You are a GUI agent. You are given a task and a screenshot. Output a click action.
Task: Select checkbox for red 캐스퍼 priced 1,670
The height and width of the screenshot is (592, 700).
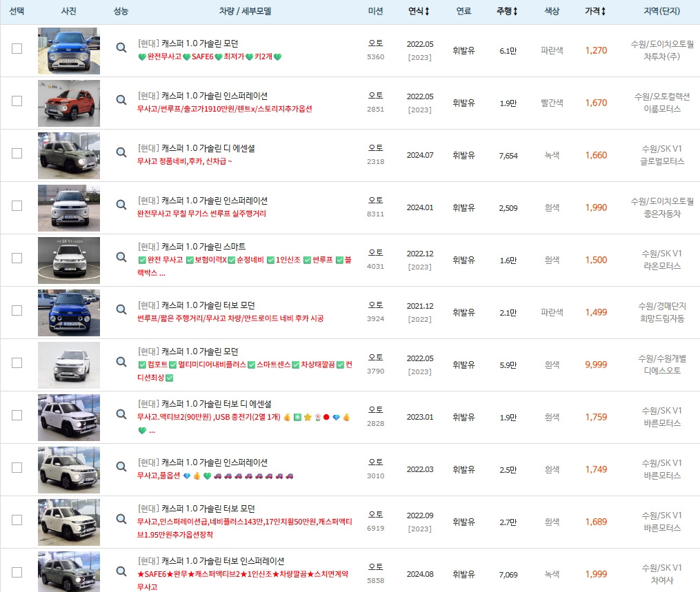tap(17, 101)
